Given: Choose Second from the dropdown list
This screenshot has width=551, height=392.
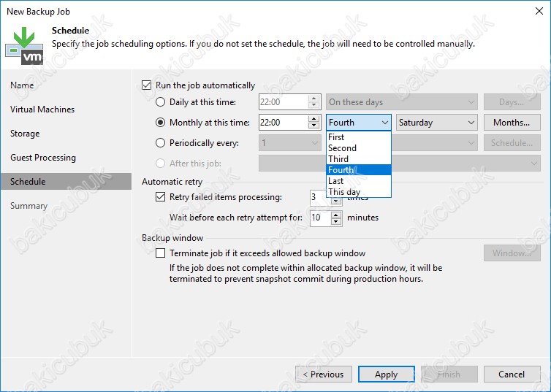Looking at the screenshot, I should click(358, 147).
